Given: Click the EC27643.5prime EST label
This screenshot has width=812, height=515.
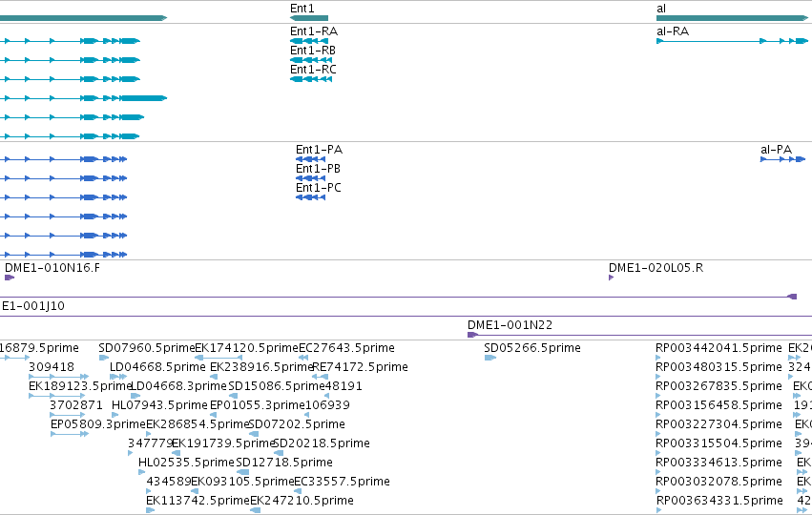Looking at the screenshot, I should click(346, 348).
